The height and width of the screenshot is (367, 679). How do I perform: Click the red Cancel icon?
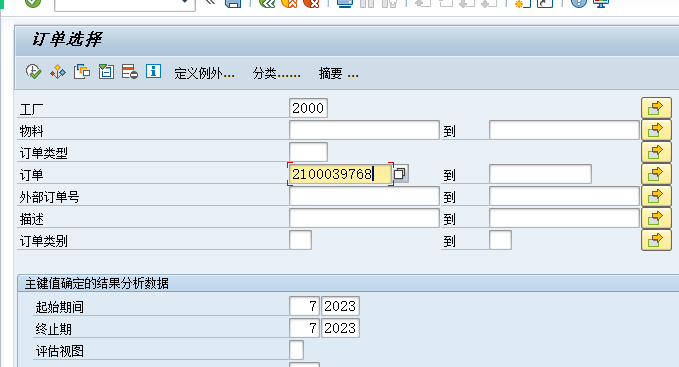coord(311,3)
